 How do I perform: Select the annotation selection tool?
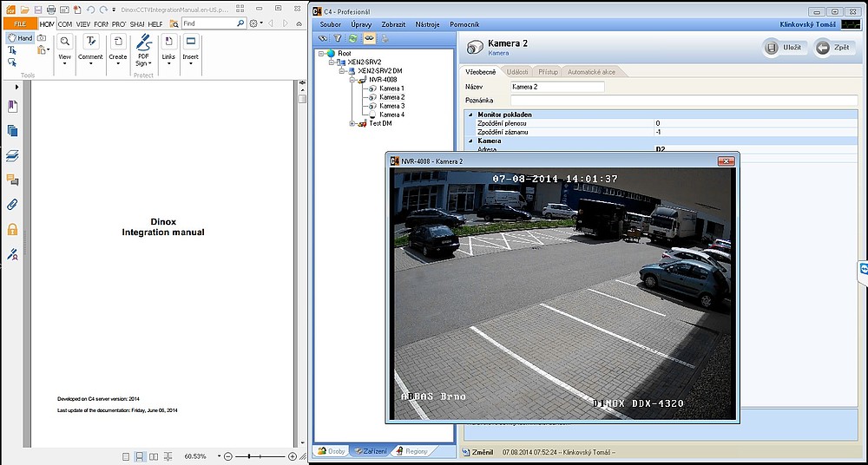[12, 62]
